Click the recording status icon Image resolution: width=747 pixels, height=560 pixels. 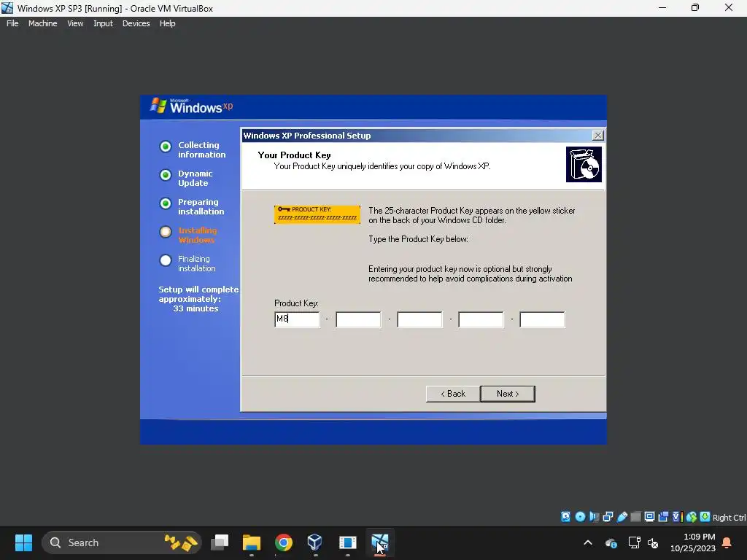coord(662,517)
